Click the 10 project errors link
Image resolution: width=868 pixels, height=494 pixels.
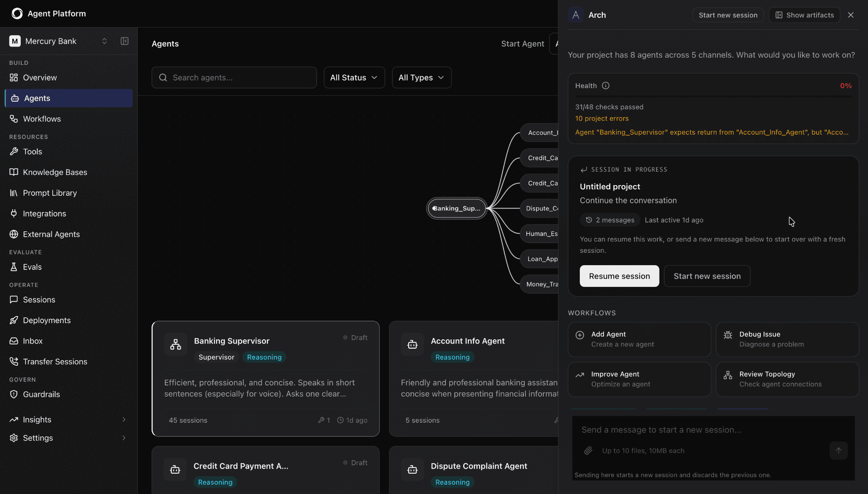point(602,119)
